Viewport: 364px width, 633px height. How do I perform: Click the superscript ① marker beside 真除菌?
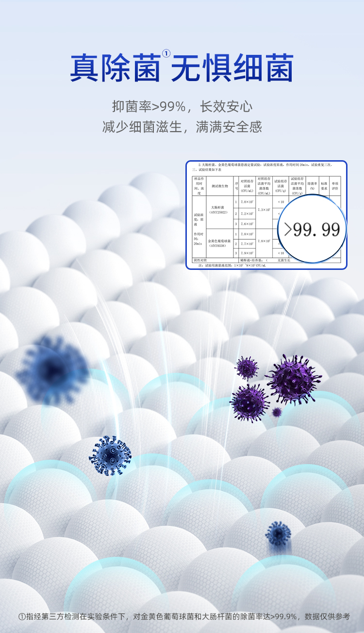[x=166, y=53]
